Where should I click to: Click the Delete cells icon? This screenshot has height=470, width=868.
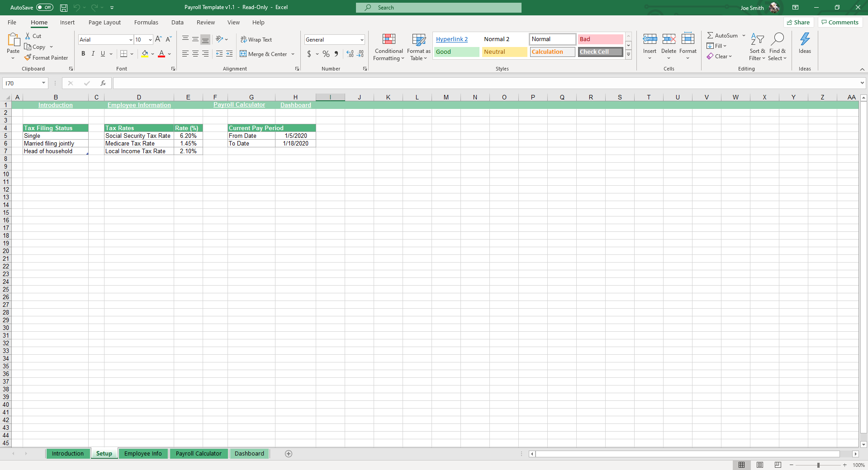click(x=669, y=39)
